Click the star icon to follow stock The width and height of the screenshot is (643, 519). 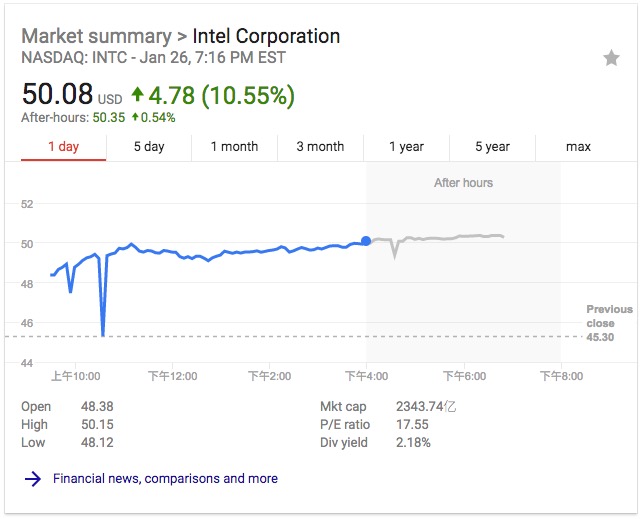click(611, 59)
